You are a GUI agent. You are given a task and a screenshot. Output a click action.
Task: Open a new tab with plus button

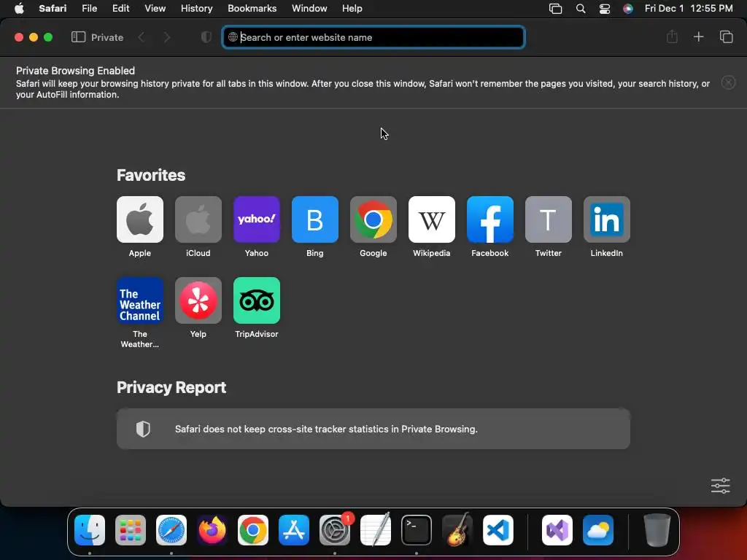pyautogui.click(x=698, y=36)
